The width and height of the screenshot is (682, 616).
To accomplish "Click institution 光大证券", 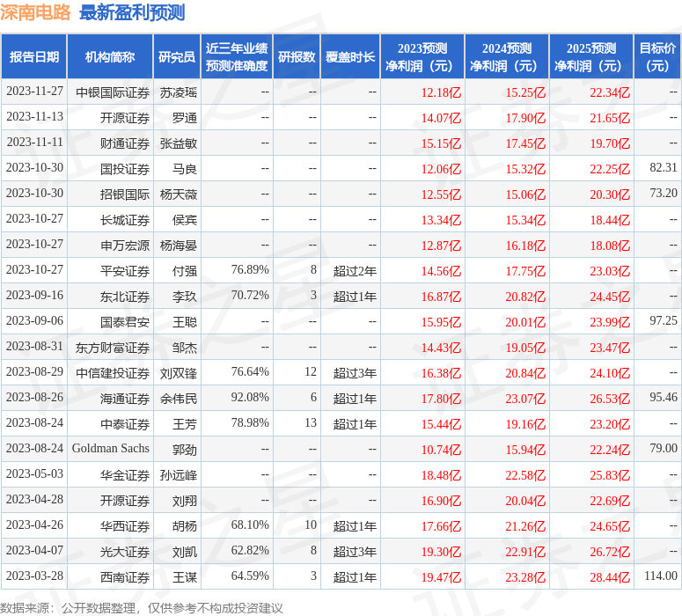I will point(125,552).
